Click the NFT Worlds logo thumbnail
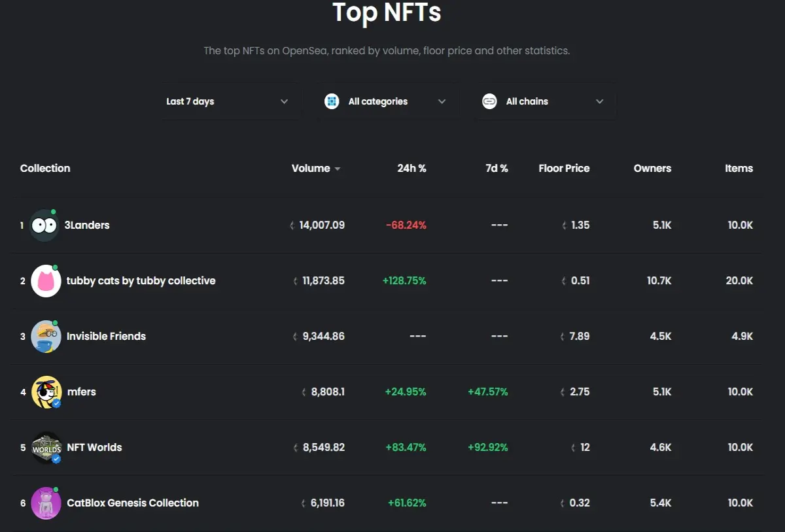 click(x=46, y=448)
